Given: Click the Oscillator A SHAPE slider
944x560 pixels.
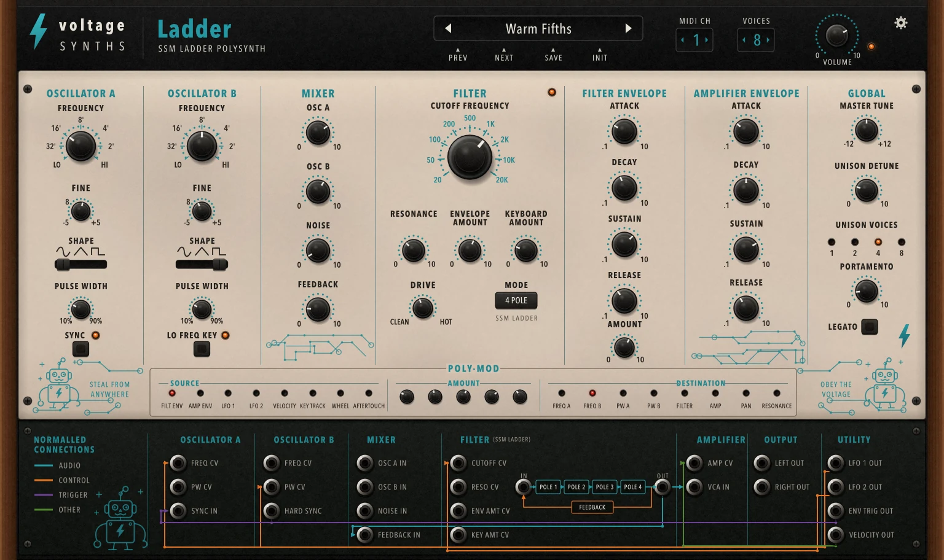Looking at the screenshot, I should 81,265.
